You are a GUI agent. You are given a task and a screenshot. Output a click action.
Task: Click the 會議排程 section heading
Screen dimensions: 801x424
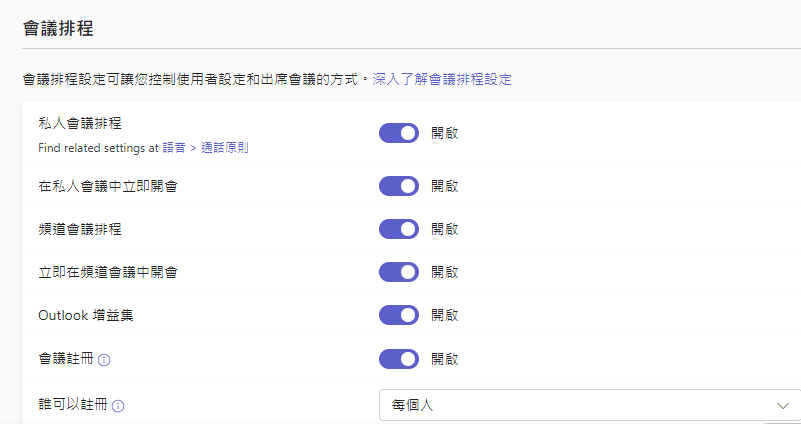pos(58,28)
